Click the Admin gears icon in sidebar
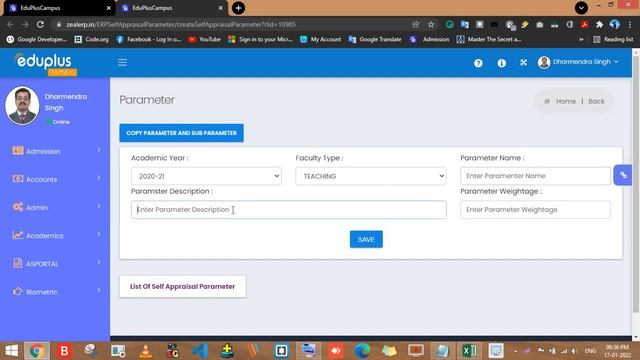 point(18,207)
